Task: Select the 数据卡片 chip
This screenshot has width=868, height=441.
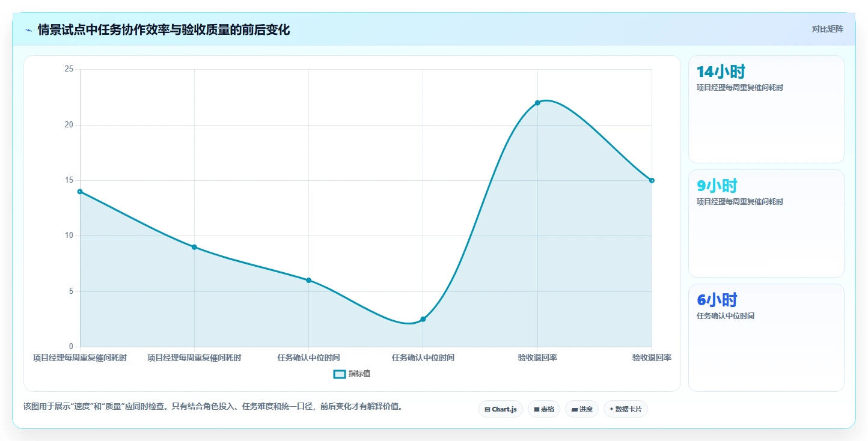Action: [x=625, y=409]
